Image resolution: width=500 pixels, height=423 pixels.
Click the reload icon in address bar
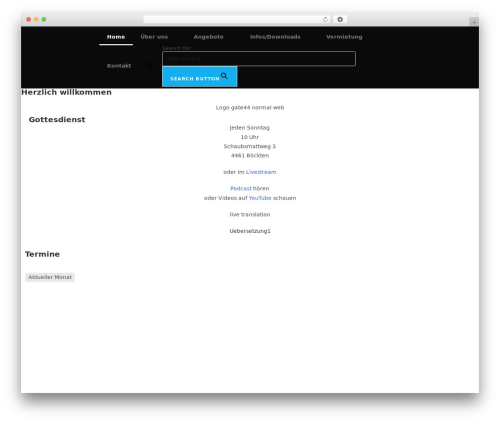(x=325, y=19)
